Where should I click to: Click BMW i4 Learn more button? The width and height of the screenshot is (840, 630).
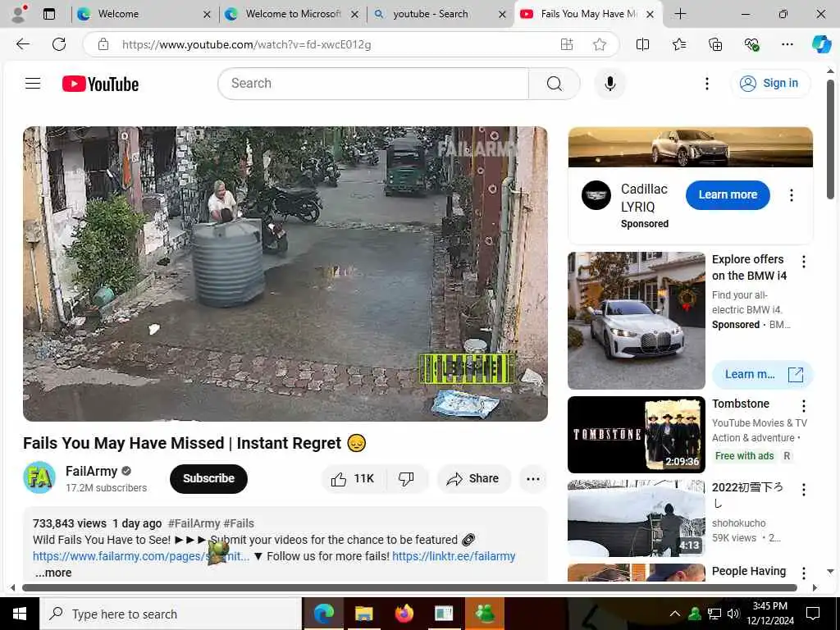pos(763,374)
